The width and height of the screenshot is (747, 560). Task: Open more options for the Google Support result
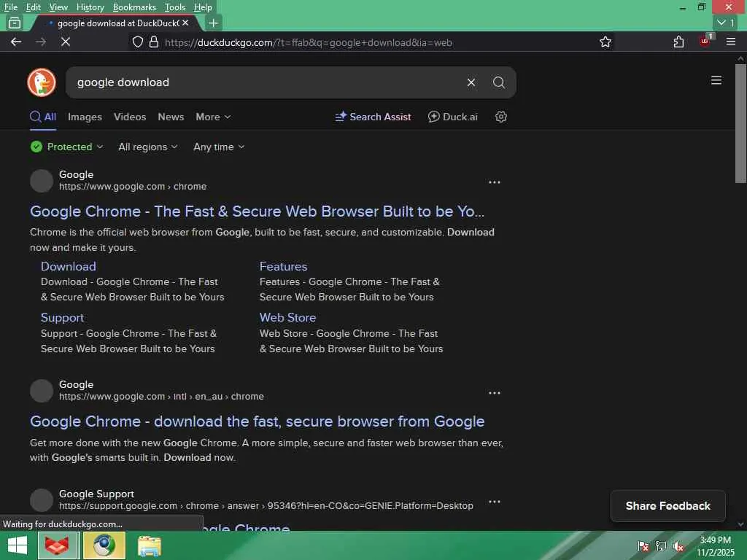point(494,502)
